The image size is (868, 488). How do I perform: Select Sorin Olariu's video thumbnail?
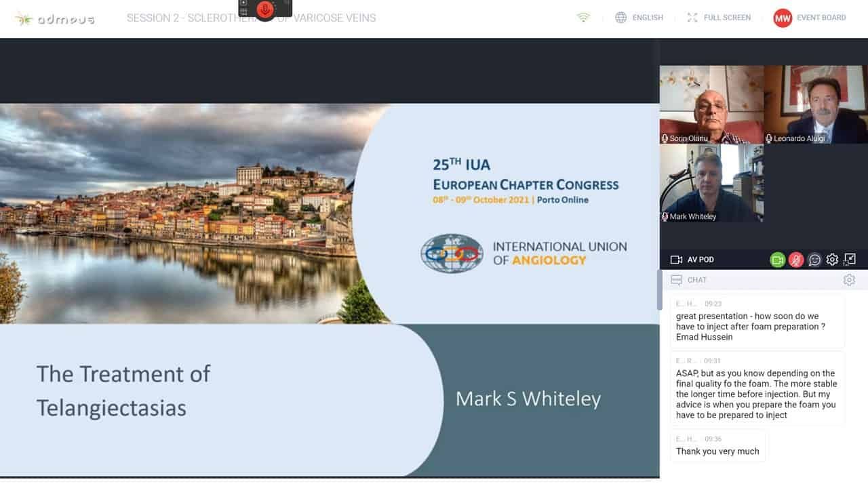(711, 104)
